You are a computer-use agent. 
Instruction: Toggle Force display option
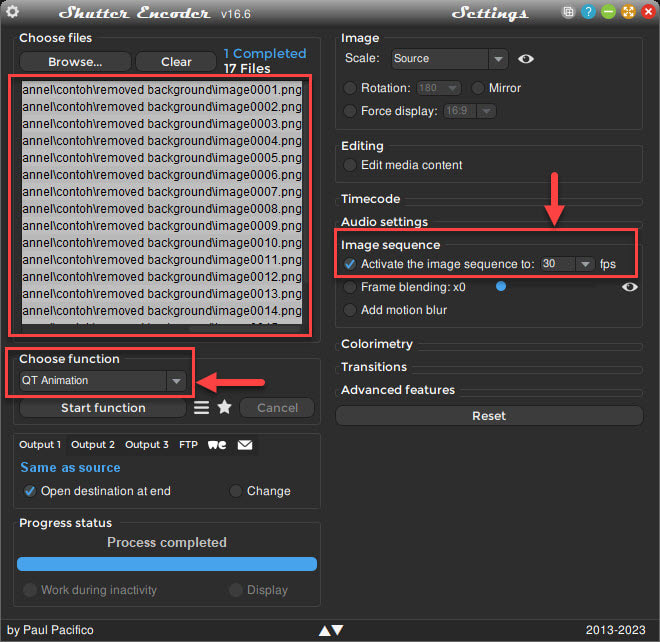350,111
